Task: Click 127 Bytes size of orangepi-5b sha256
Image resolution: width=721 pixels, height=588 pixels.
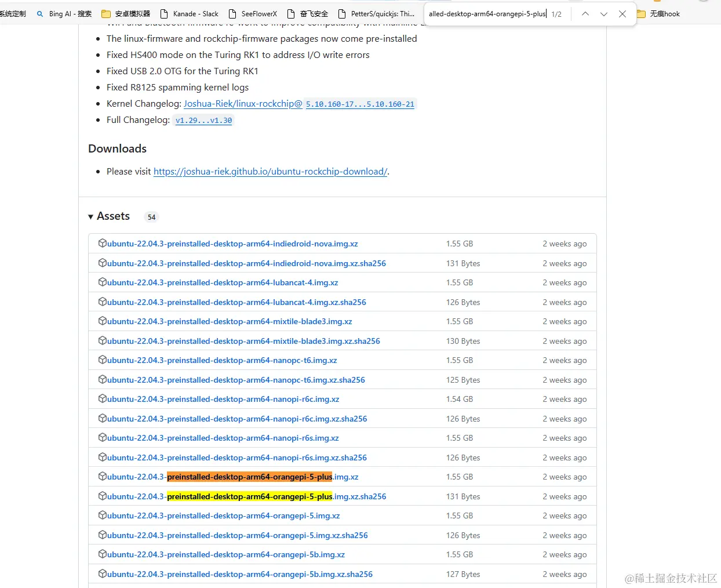Action: [x=463, y=574]
